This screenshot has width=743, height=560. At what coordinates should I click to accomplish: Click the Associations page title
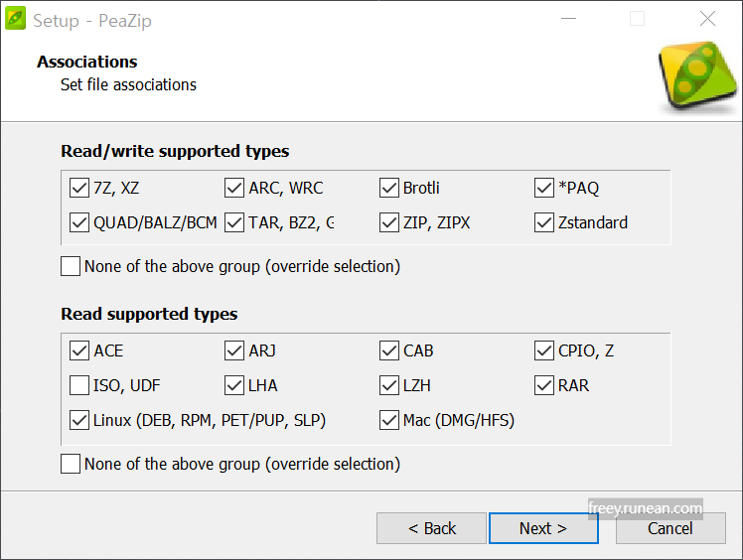tap(87, 62)
